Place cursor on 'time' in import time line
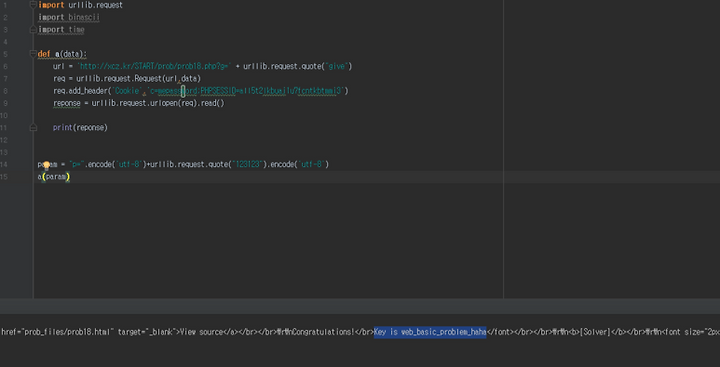The height and width of the screenshot is (367, 720). 76,29
